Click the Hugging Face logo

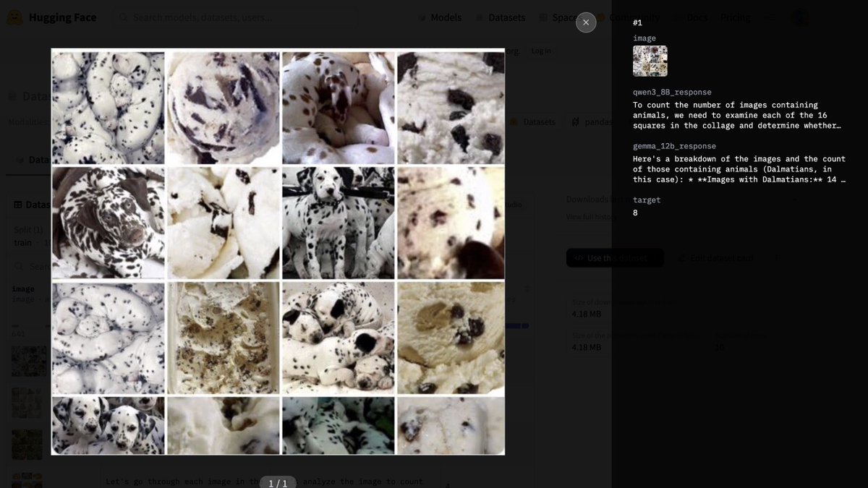pyautogui.click(x=51, y=17)
